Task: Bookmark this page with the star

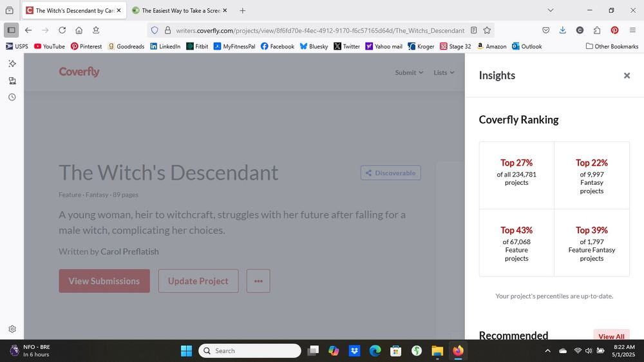Action: [487, 30]
